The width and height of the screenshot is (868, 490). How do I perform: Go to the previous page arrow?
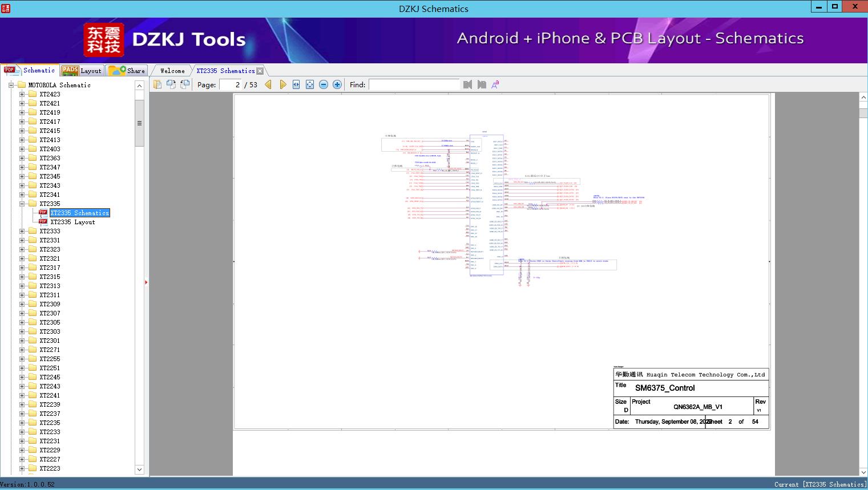click(268, 84)
